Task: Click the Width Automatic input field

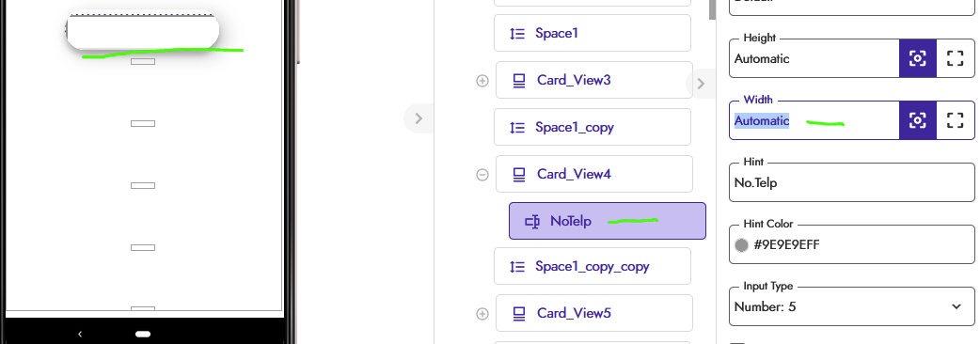Action: tap(814, 120)
